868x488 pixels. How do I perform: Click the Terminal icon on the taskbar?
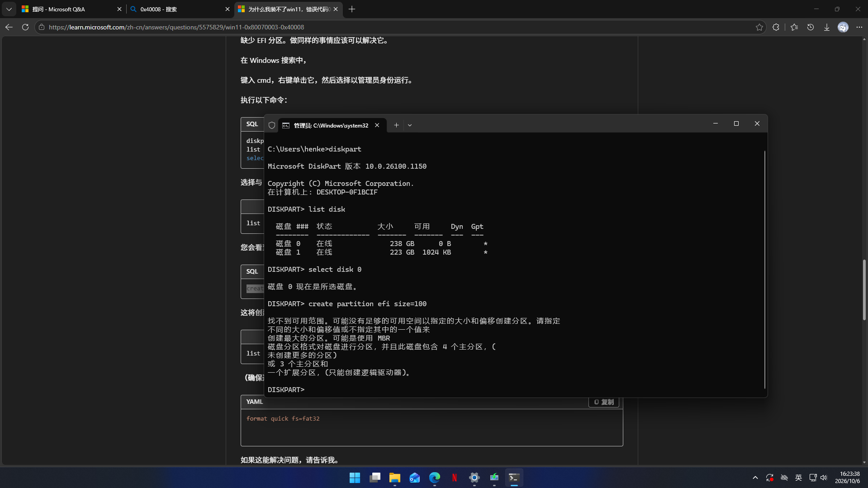514,478
